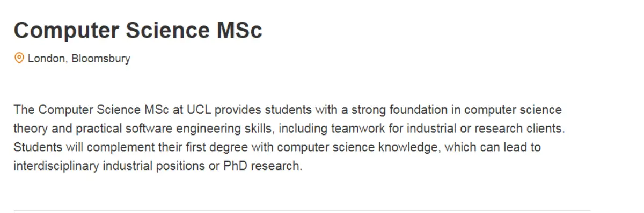The image size is (644, 213).
Task: Click the word "London" beside the pin
Action: [x=48, y=58]
